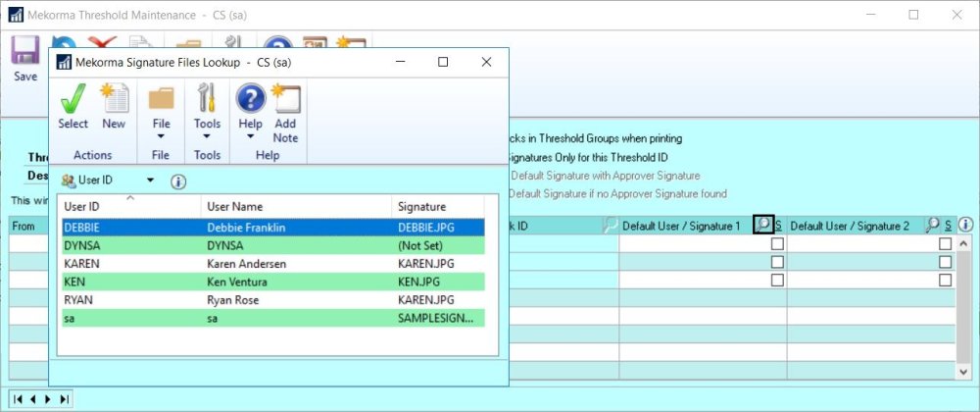Click the threshold grid scrollbar's down arrow

[964, 372]
